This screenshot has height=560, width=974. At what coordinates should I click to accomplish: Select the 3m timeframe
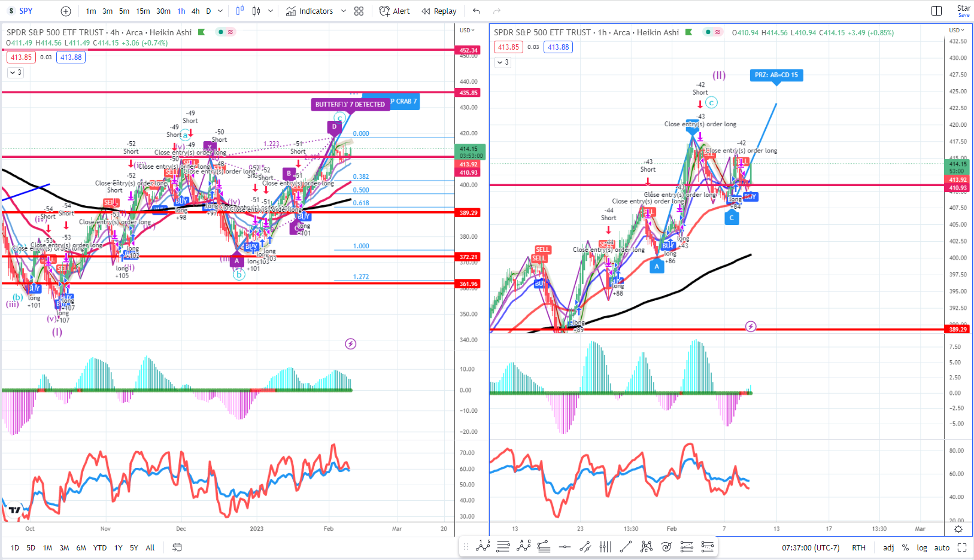[107, 11]
